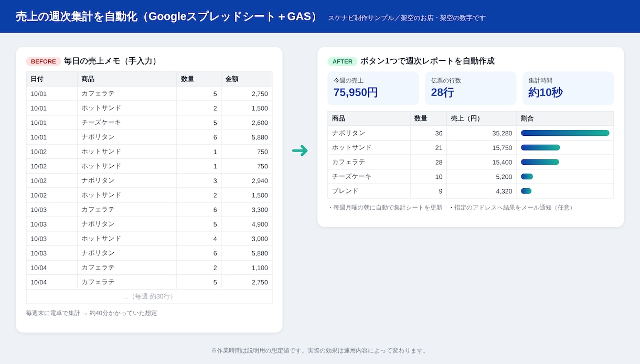Image resolution: width=640 pixels, height=364 pixels.
Task: Open the 伝票の行数 28行 card
Action: tap(471, 88)
